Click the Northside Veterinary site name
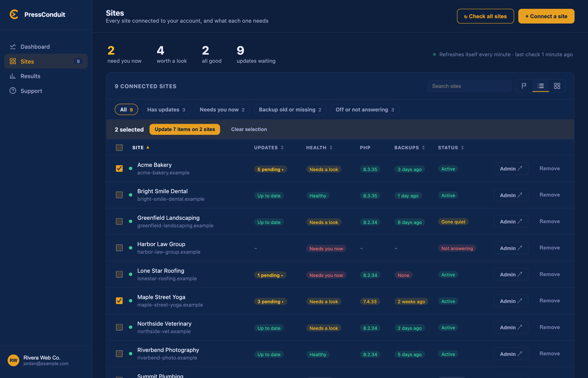The width and height of the screenshot is (588, 378). [164, 324]
